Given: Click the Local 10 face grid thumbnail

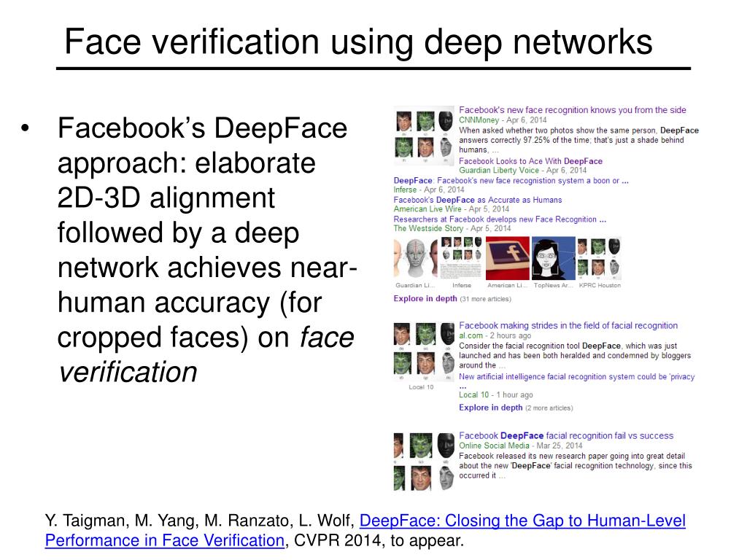Looking at the screenshot, I should point(424,351).
